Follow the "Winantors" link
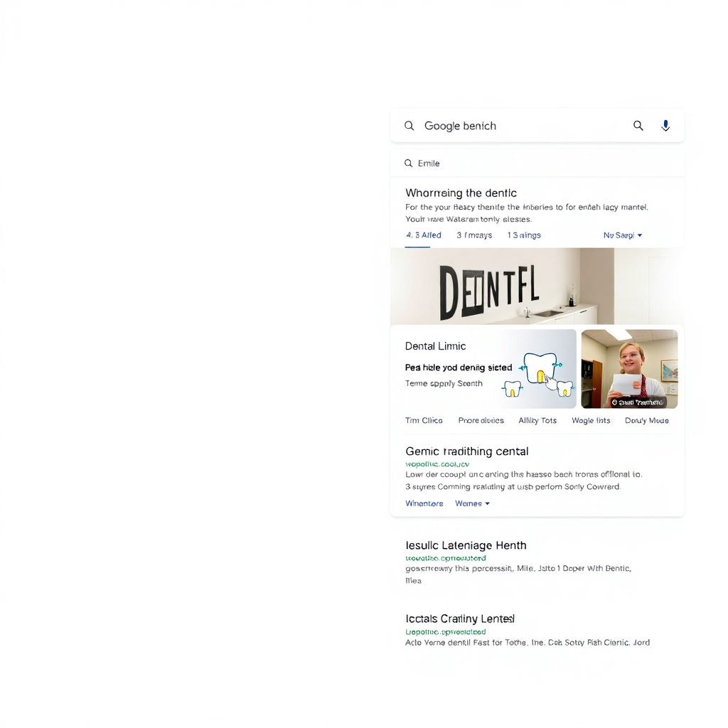The height and width of the screenshot is (728, 728). [x=424, y=503]
